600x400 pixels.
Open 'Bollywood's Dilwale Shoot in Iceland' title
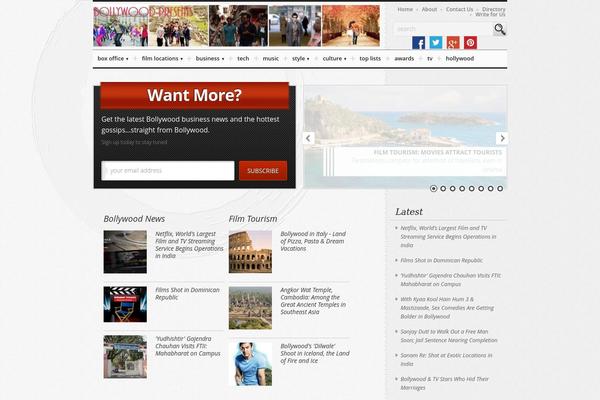coord(315,353)
